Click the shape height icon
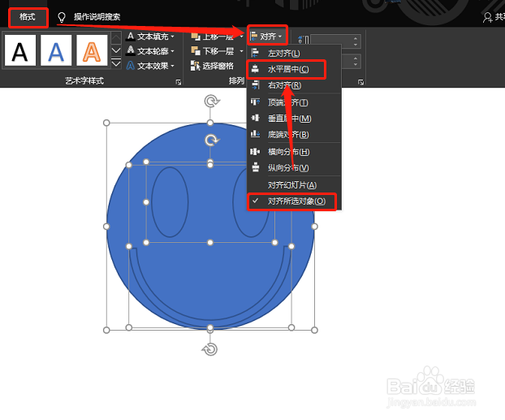Screen dimensions: 505x420 [303, 41]
